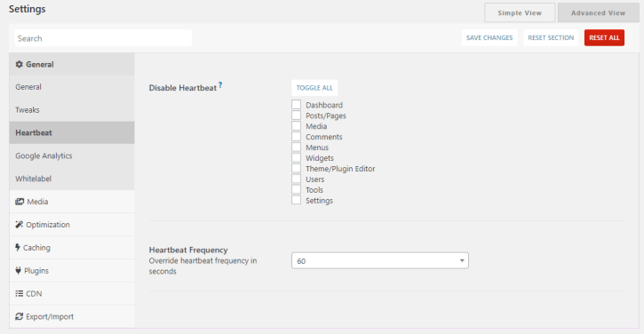The image size is (644, 334).
Task: Check the Dashboard heartbeat checkbox
Action: (296, 104)
